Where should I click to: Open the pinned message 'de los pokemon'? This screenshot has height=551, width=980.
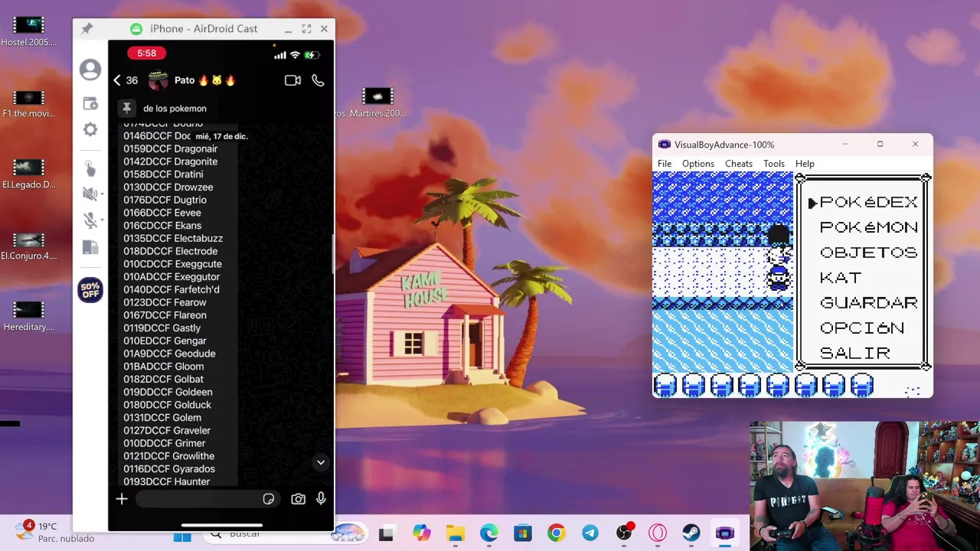click(175, 109)
